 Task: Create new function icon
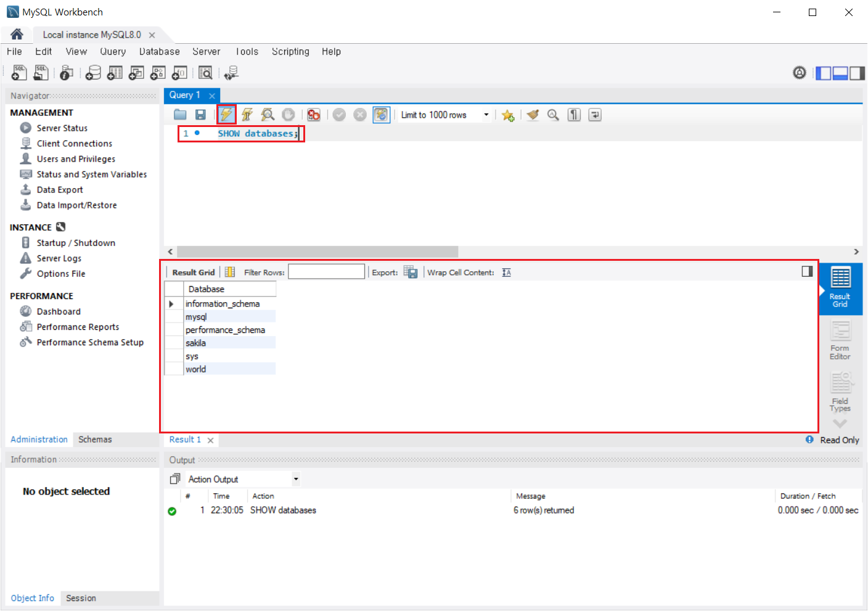pyautogui.click(x=179, y=73)
